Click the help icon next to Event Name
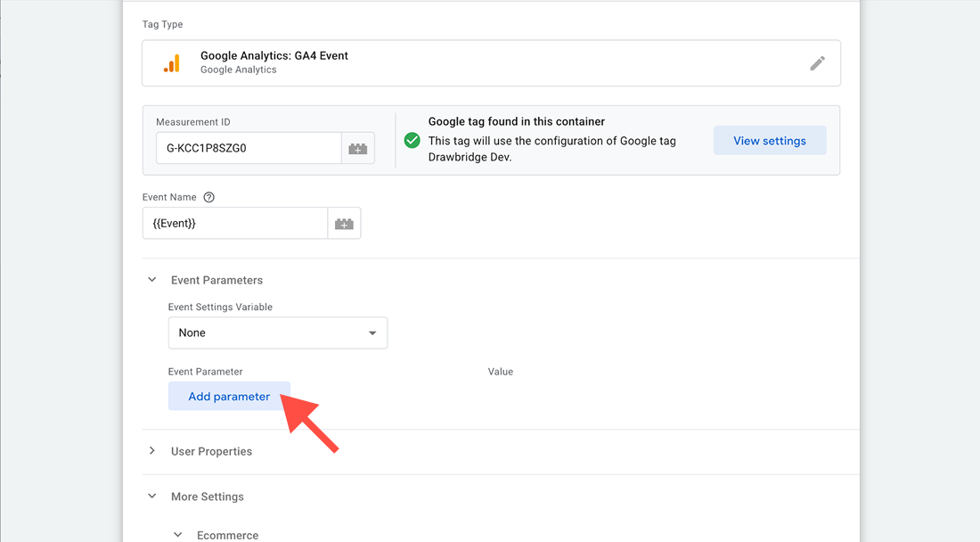 click(x=208, y=197)
